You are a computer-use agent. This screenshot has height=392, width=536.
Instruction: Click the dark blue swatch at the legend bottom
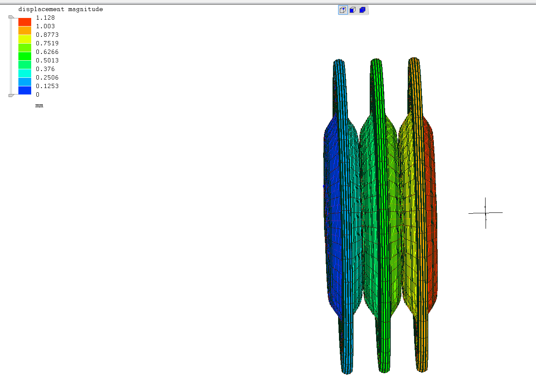point(25,90)
